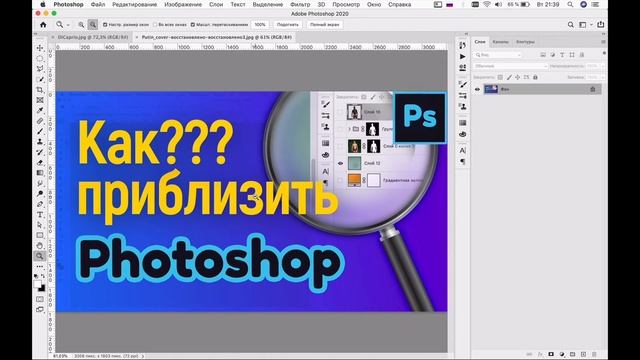Change the screen mode
The height and width of the screenshot is (360, 640).
pyautogui.click(x=40, y=309)
